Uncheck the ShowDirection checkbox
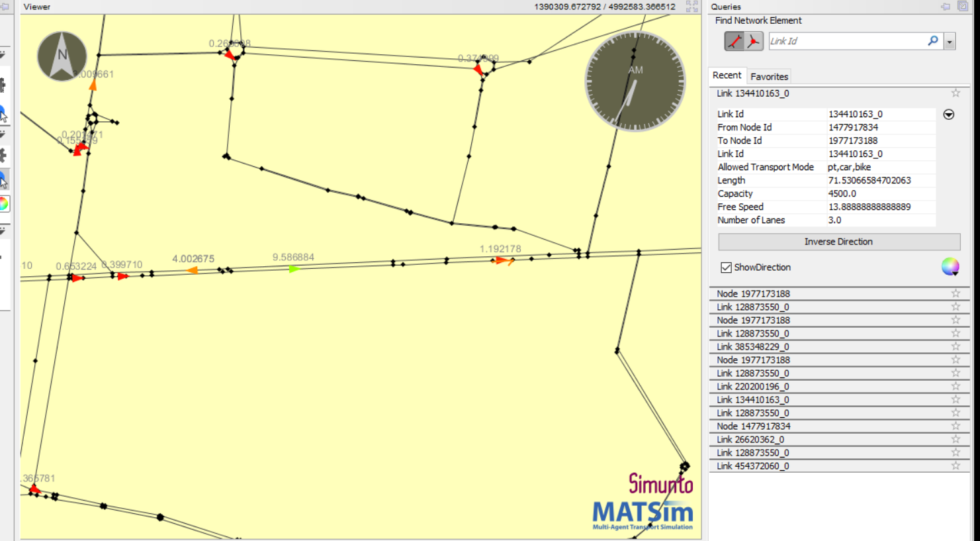Screen dimensions: 980x541 tap(726, 268)
